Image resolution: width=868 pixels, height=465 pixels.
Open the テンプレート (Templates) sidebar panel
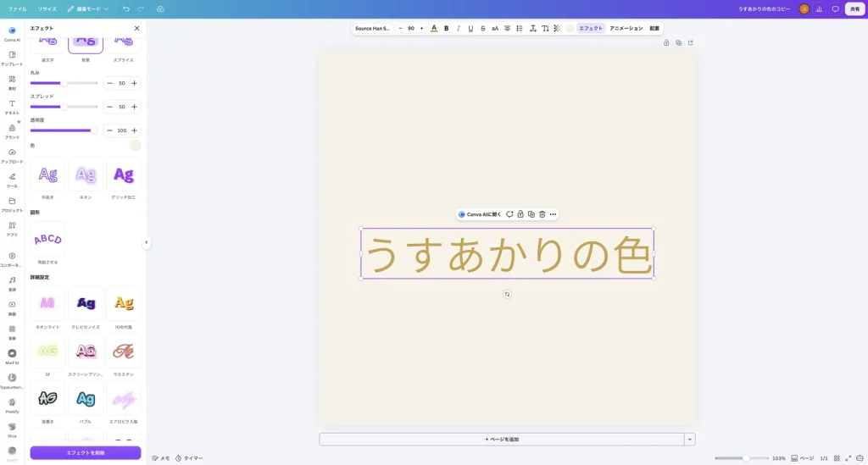(12, 58)
